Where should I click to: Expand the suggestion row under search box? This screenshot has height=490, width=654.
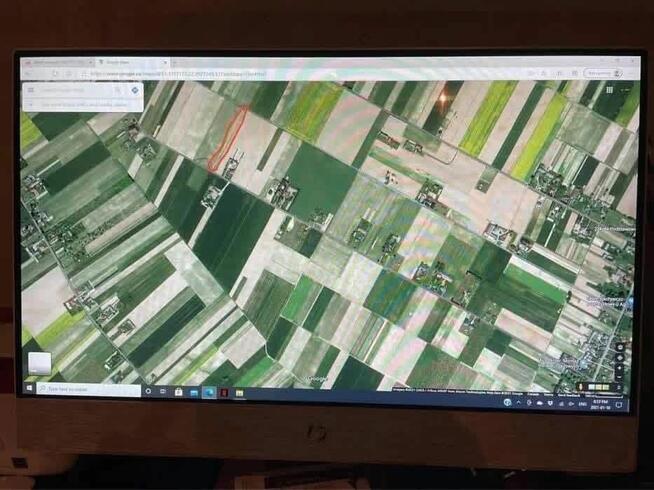(83, 103)
